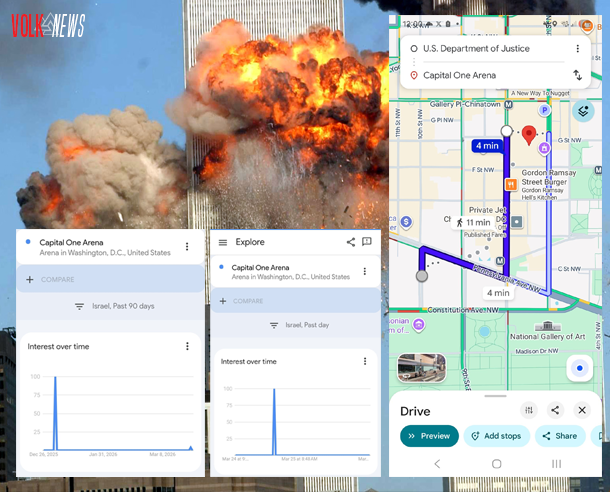Close the Drive directions panel
This screenshot has height=492, width=610.
point(582,410)
